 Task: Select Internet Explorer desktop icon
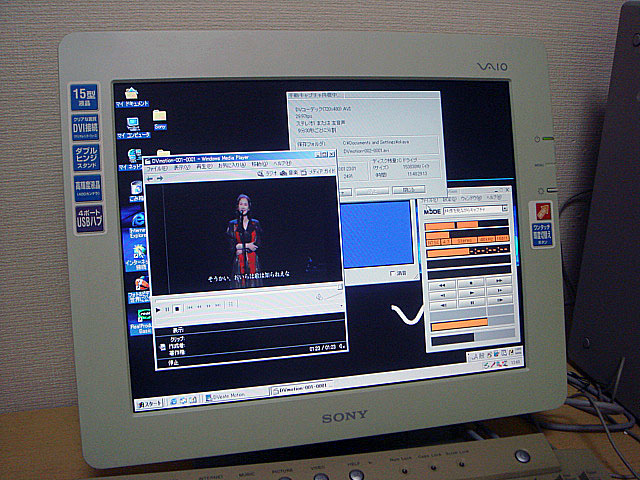point(139,226)
